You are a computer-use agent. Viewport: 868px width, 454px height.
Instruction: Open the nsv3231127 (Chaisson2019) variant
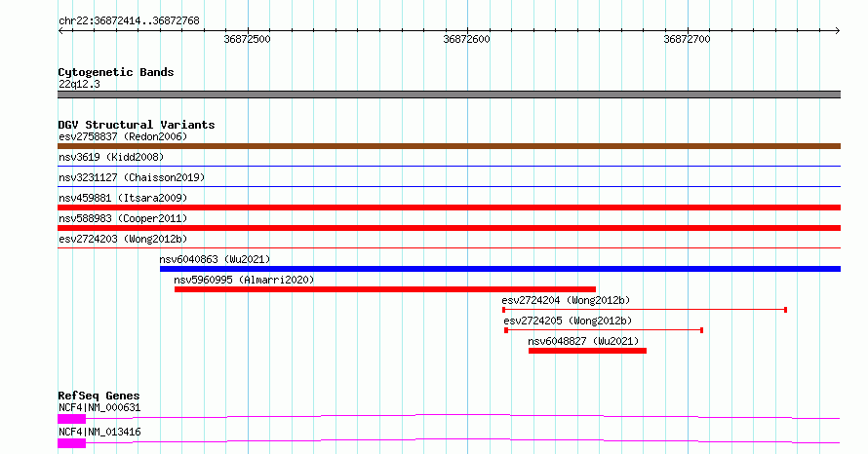pos(132,177)
